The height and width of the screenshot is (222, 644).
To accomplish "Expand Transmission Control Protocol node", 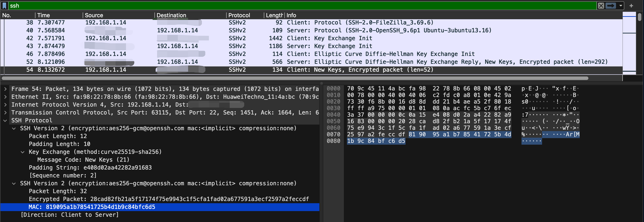I will (5, 113).
